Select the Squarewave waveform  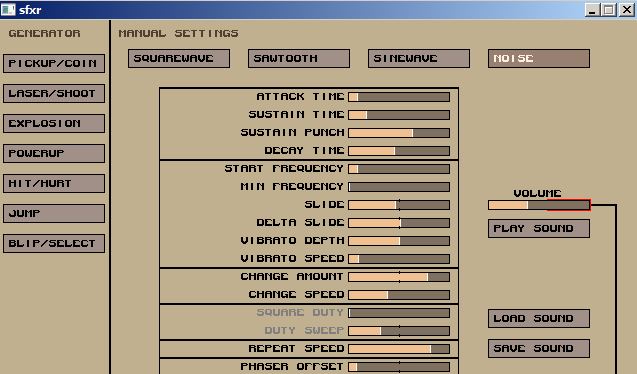tap(179, 58)
